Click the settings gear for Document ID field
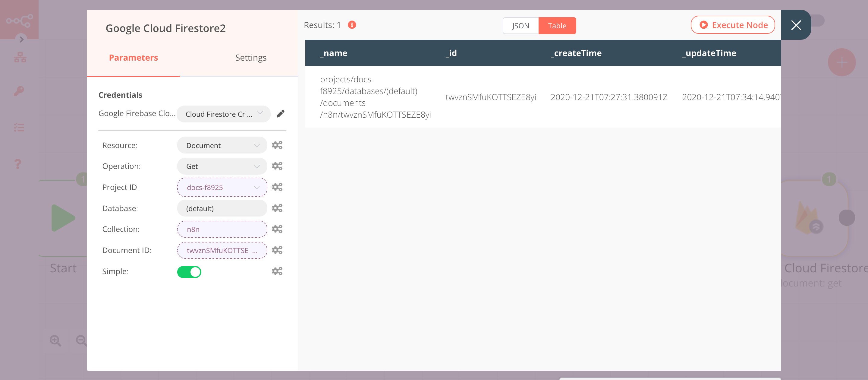868x380 pixels. (x=277, y=250)
